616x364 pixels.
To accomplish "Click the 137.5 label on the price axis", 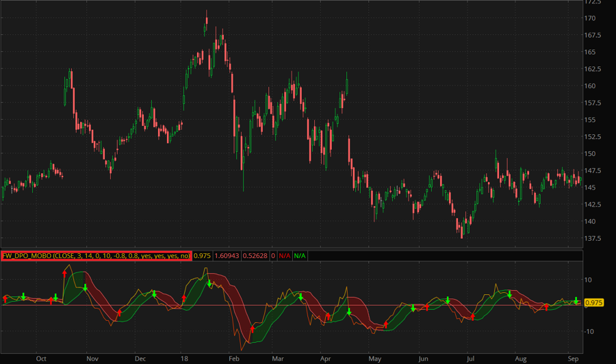I will click(x=593, y=239).
